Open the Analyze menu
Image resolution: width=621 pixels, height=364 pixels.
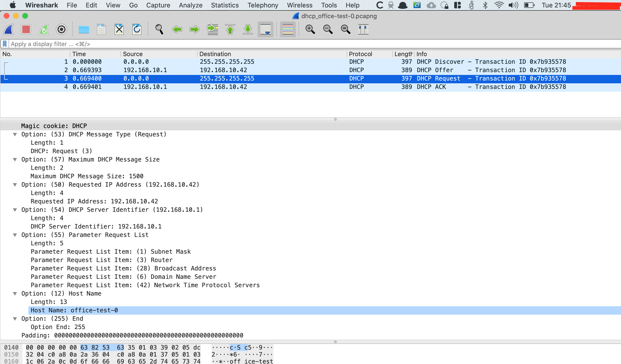point(191,5)
